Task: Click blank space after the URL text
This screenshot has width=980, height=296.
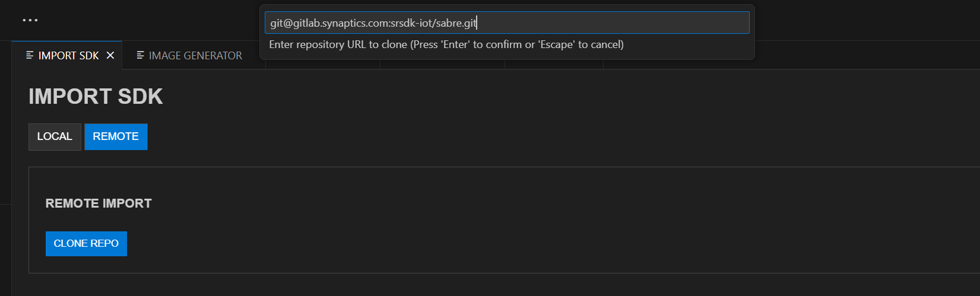Action: pos(611,23)
